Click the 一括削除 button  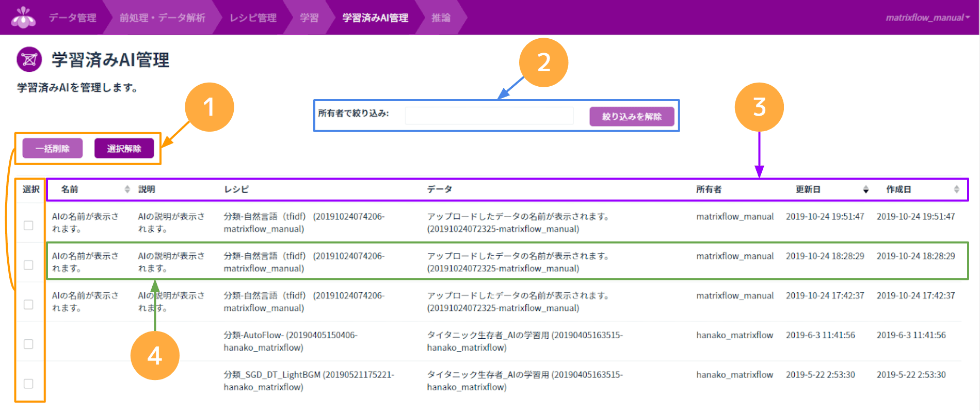tap(52, 149)
